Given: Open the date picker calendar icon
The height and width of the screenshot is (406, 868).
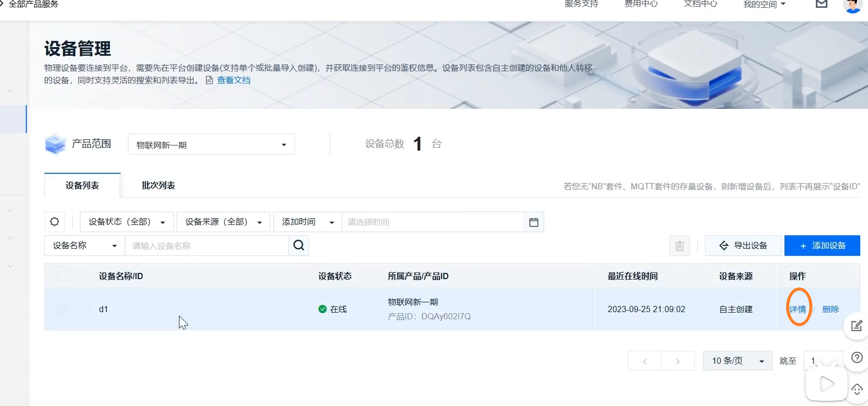Looking at the screenshot, I should coord(534,222).
